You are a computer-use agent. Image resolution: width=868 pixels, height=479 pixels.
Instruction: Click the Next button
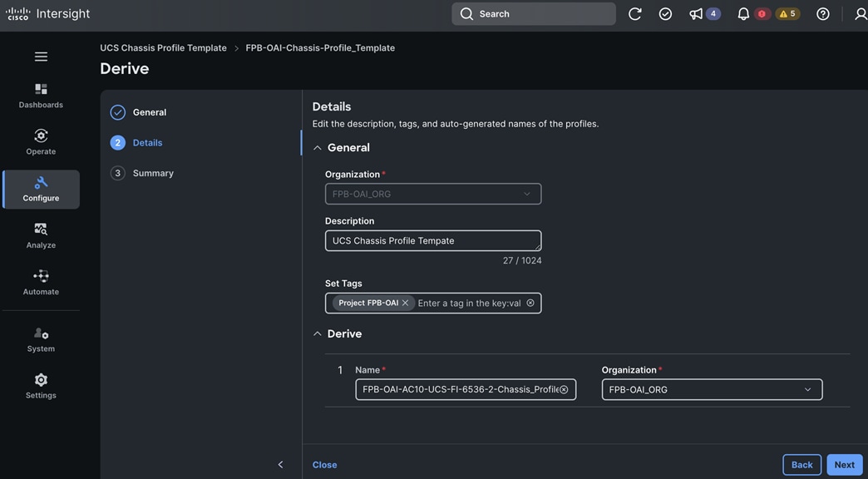845,465
